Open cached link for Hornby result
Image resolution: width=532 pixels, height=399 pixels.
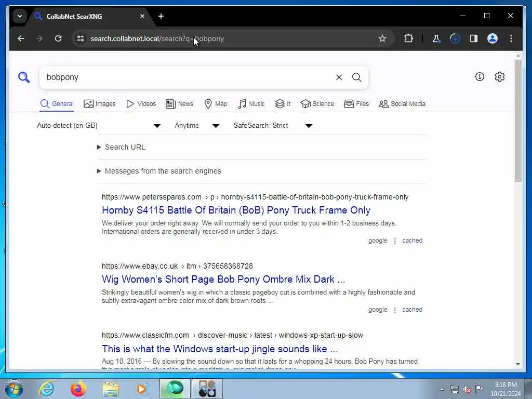point(412,241)
